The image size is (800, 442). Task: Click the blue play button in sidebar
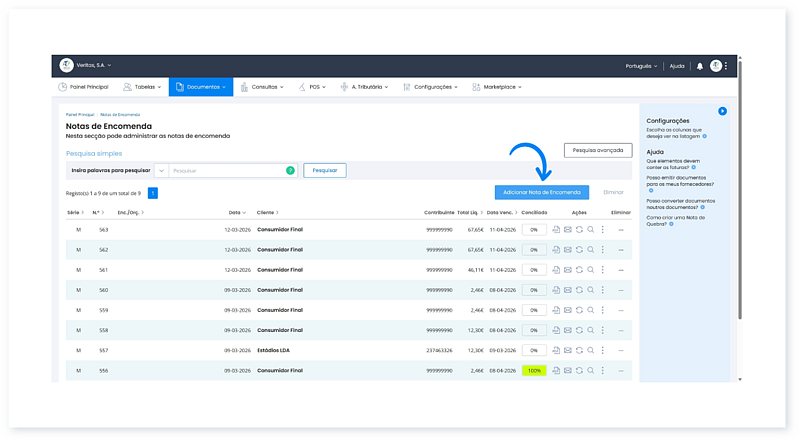(722, 111)
